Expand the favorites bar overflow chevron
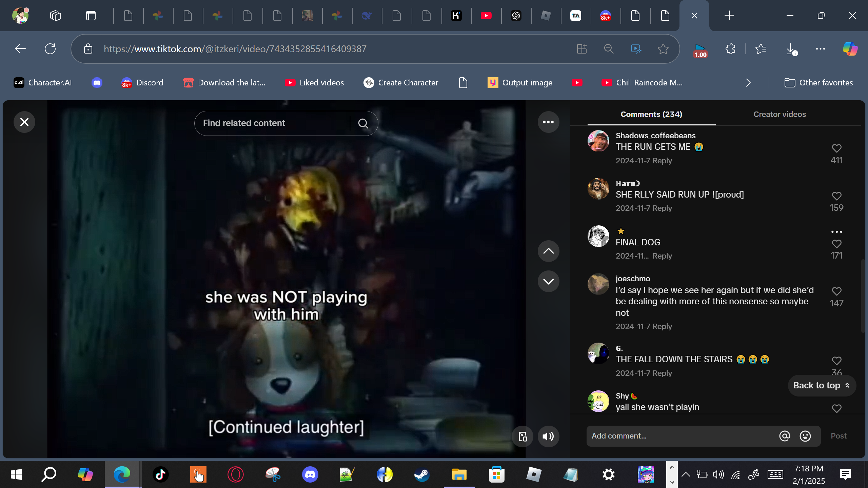Image resolution: width=868 pixels, height=488 pixels. click(748, 83)
